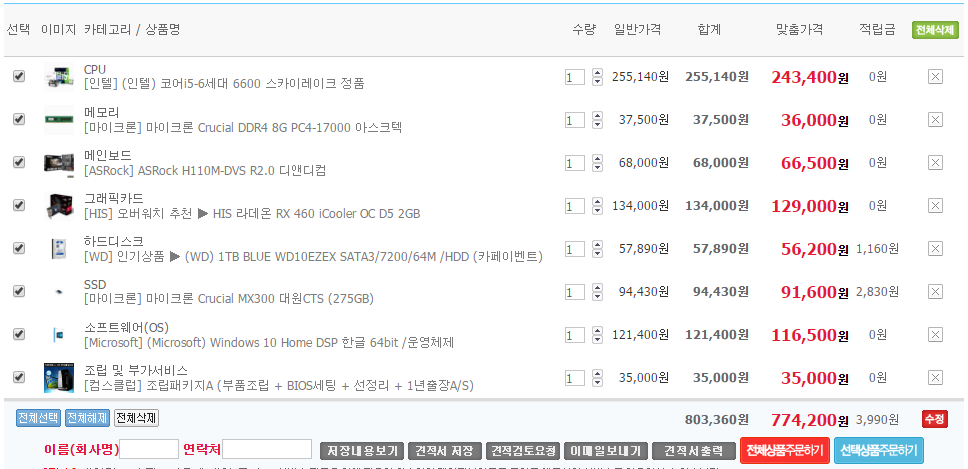Focus the 이름(회사명) input field
968x469 pixels.
point(149,449)
